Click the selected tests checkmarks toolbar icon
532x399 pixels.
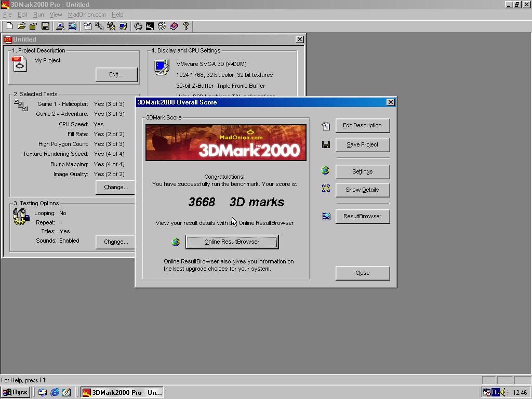point(99,26)
